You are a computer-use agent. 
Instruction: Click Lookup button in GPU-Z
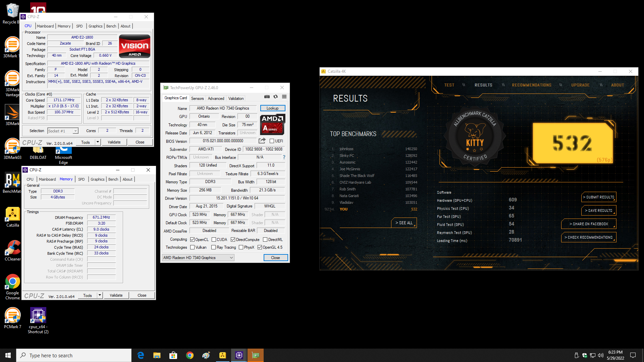pyautogui.click(x=273, y=108)
